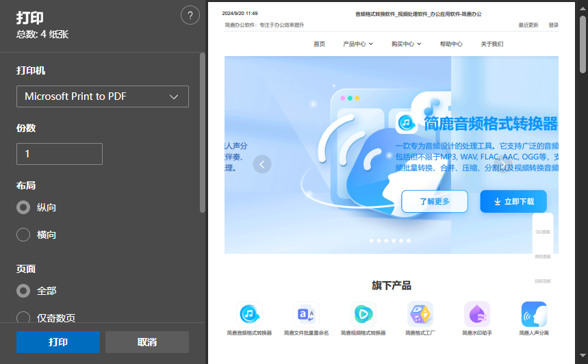Screen dimensions: 588x364
Task: Click the 2024/9/20 11:49 date header
Action: [x=240, y=14]
